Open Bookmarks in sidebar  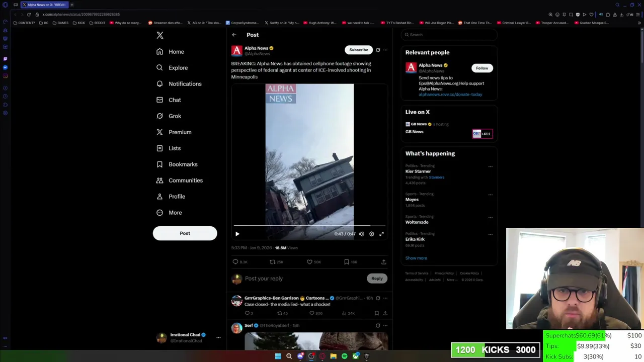177,164
